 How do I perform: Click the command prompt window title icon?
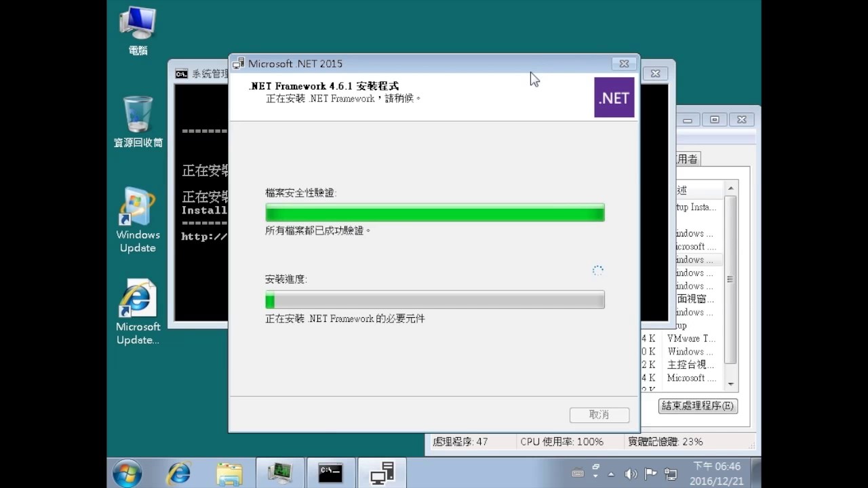pyautogui.click(x=181, y=74)
